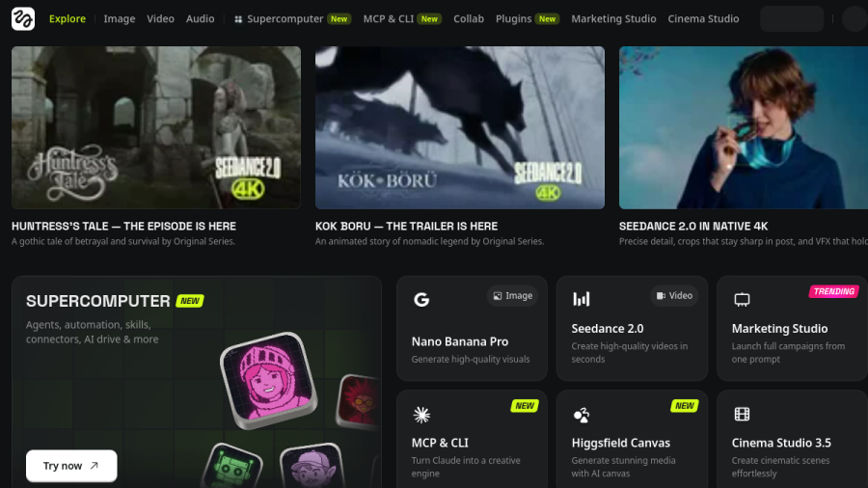The height and width of the screenshot is (488, 868).
Task: Click 'Create cinematic scenes effortlessly' text
Action: (780, 467)
